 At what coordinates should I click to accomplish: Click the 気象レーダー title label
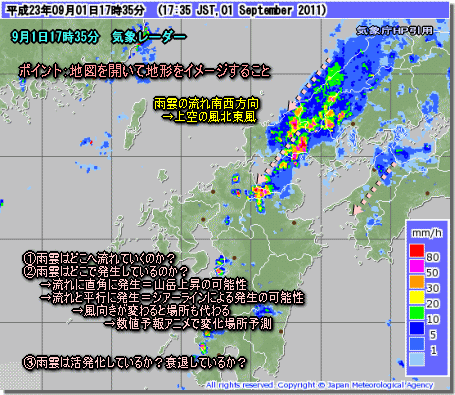pyautogui.click(x=149, y=36)
